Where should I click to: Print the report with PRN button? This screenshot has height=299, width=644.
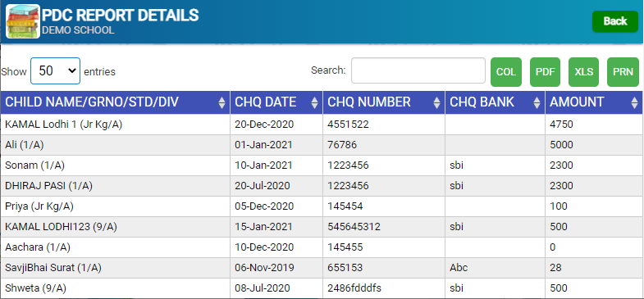click(x=623, y=72)
